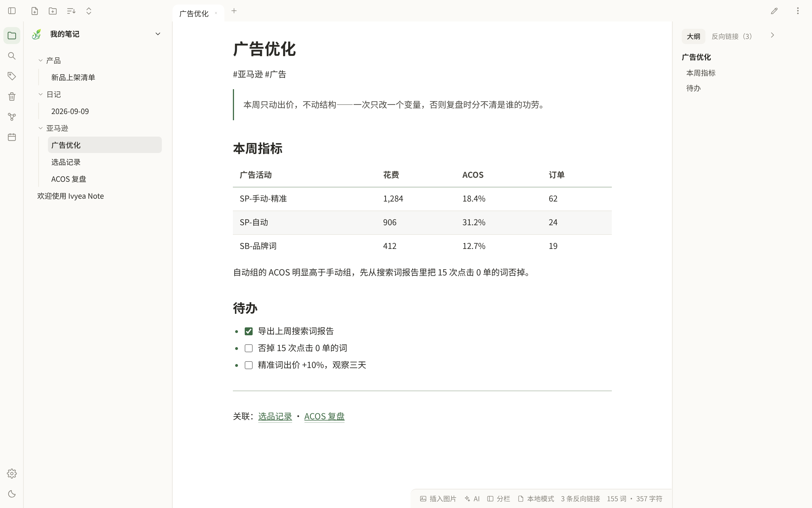The height and width of the screenshot is (508, 812).
Task: Click 插入图片 in the status bar
Action: coord(438,499)
